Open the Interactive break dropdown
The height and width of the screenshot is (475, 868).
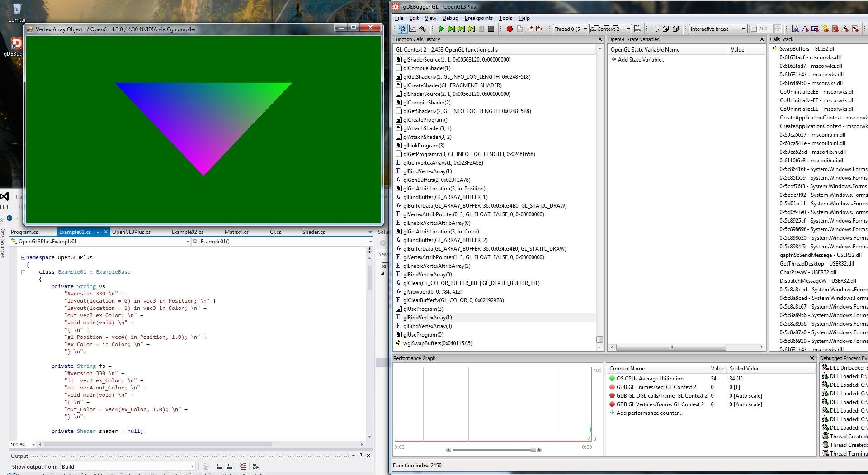tap(744, 29)
